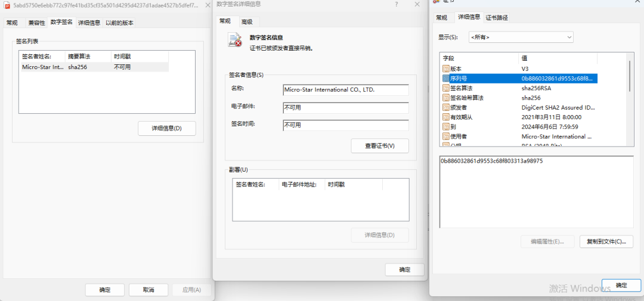Click the 颁发者 field icon

pyautogui.click(x=446, y=107)
